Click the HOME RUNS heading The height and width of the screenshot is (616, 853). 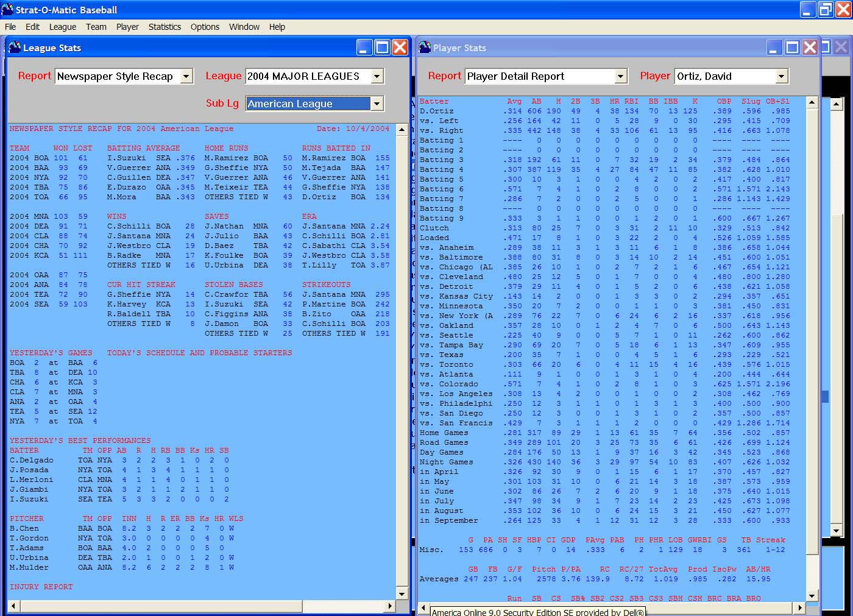coord(227,148)
